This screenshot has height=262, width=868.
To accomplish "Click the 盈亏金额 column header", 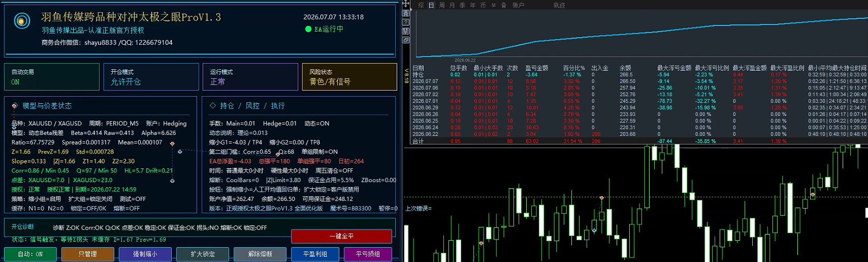I will point(537,68).
